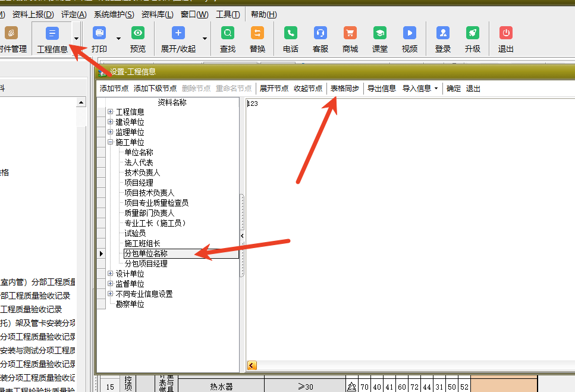Screen dimensions: 575x392
Task: Click the 附件管理 paperclip icon
Action: [x=11, y=33]
